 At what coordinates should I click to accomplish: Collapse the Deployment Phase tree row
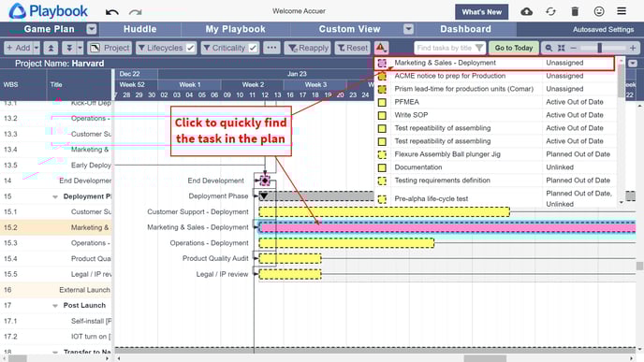pyautogui.click(x=55, y=196)
